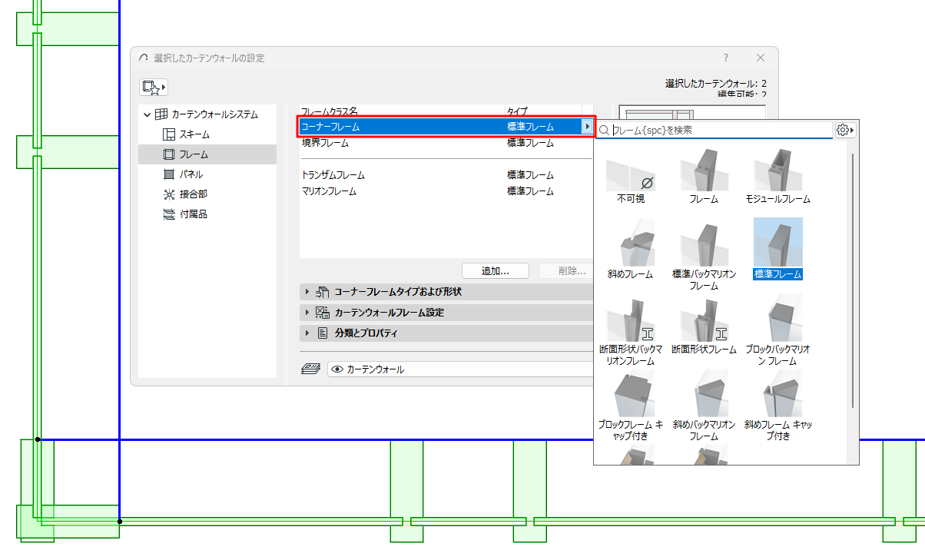Click the 削除... button
The image size is (925, 560).
[x=566, y=270]
